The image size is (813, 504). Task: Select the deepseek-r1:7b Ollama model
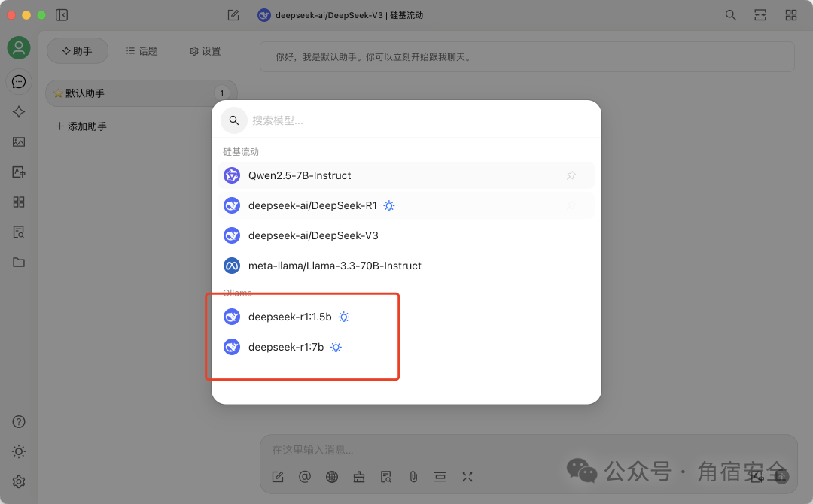tap(406, 347)
